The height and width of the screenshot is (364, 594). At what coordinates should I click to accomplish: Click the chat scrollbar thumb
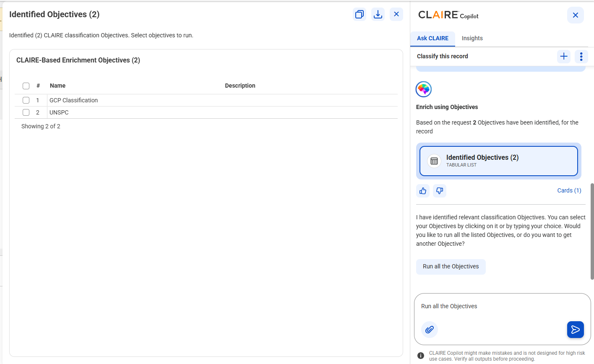(592, 231)
